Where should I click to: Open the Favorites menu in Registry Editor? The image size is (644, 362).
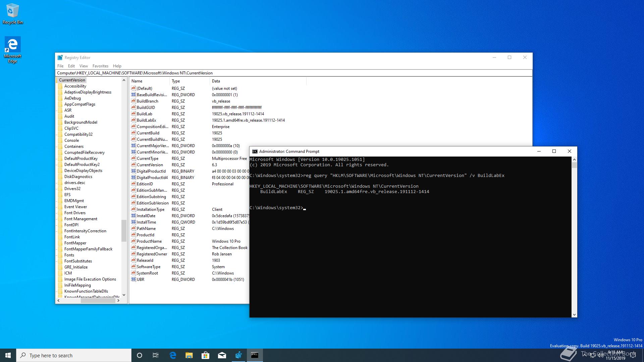[100, 66]
